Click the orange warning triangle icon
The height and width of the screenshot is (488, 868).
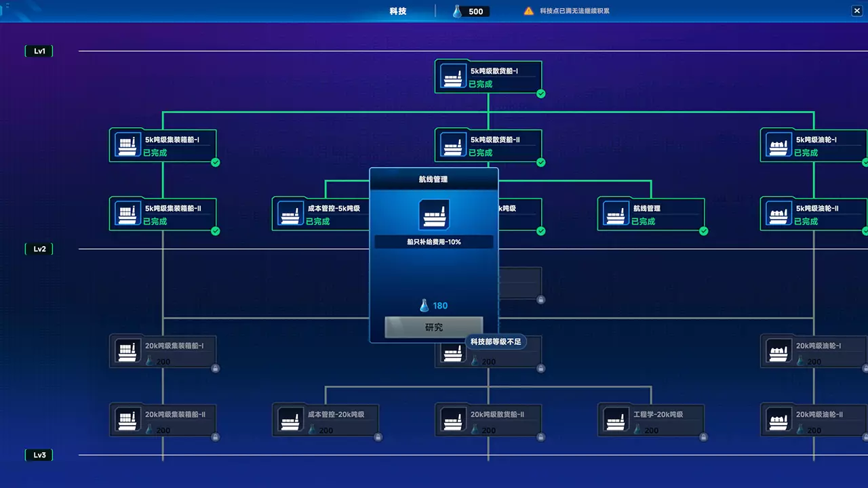click(529, 11)
